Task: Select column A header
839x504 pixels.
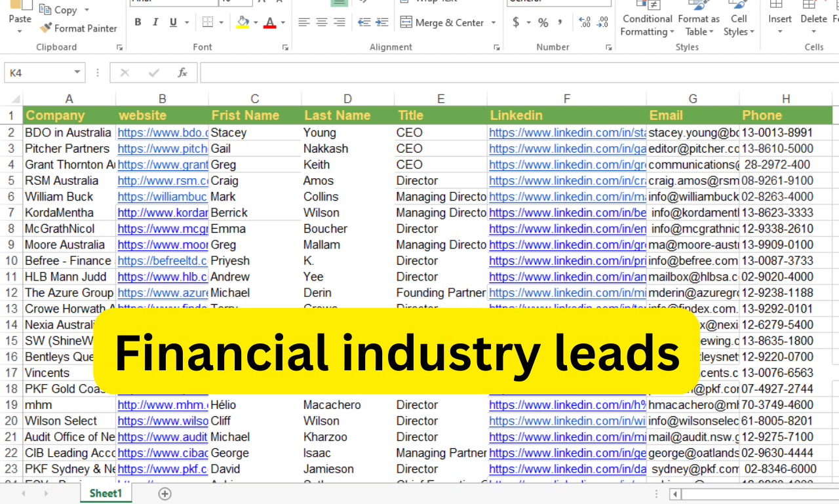Action: pyautogui.click(x=69, y=99)
